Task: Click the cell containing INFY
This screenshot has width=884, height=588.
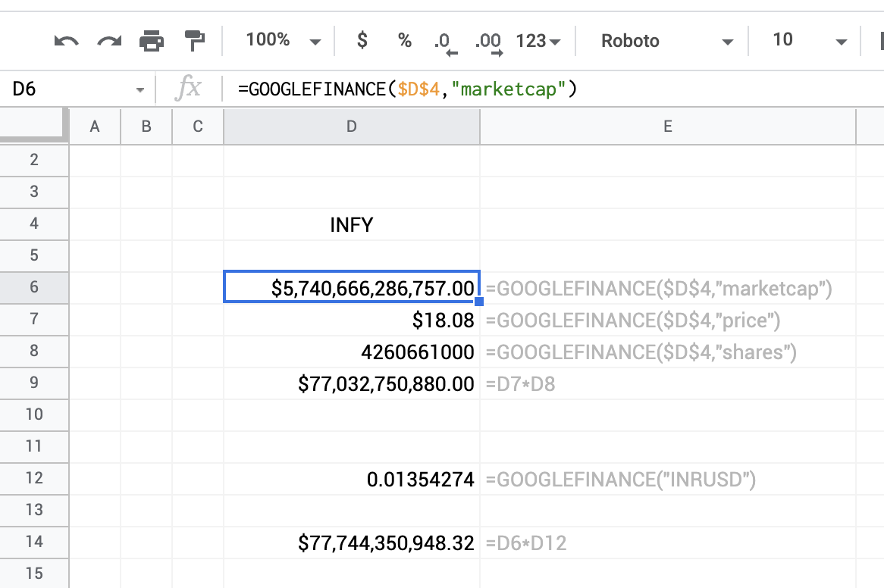Action: (351, 224)
